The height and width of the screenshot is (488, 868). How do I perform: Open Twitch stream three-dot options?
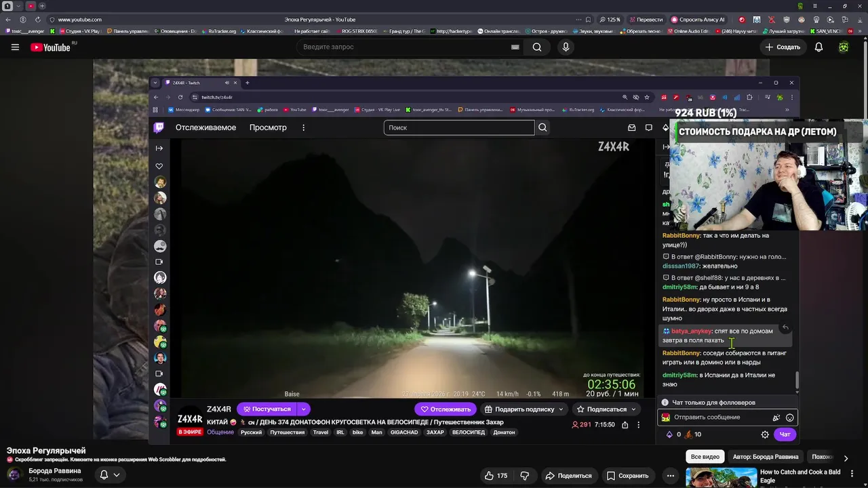point(638,425)
